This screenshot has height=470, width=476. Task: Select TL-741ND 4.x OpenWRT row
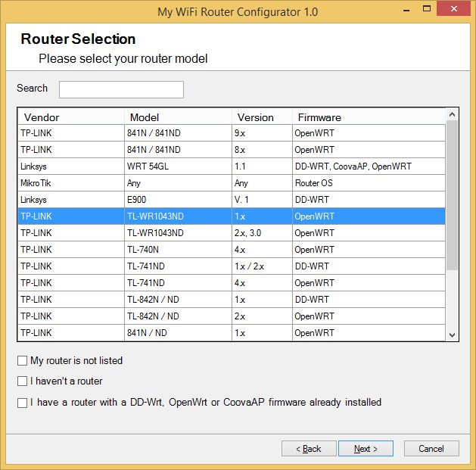pyautogui.click(x=232, y=283)
